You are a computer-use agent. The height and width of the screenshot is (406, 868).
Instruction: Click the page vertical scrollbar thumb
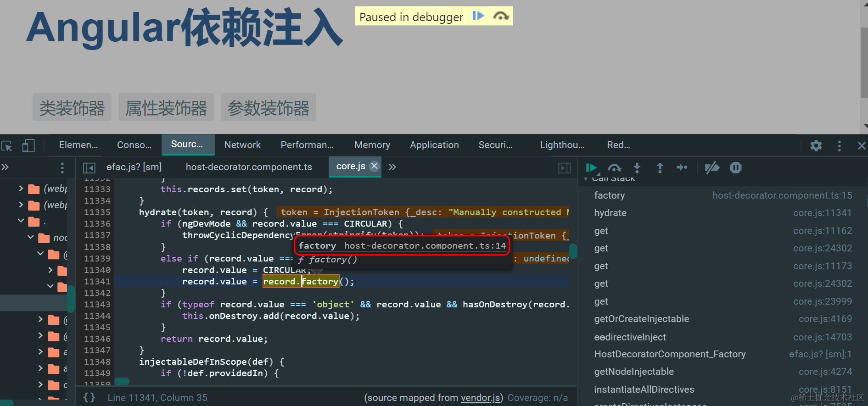point(864,62)
